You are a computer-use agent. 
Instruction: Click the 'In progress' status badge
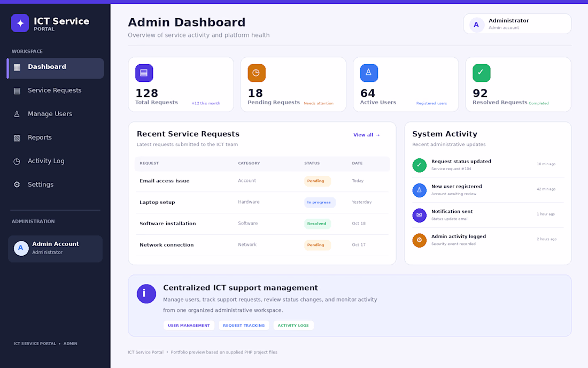(x=320, y=203)
